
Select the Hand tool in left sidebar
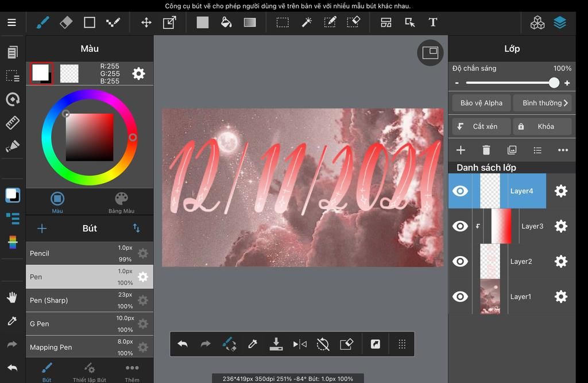click(12, 298)
